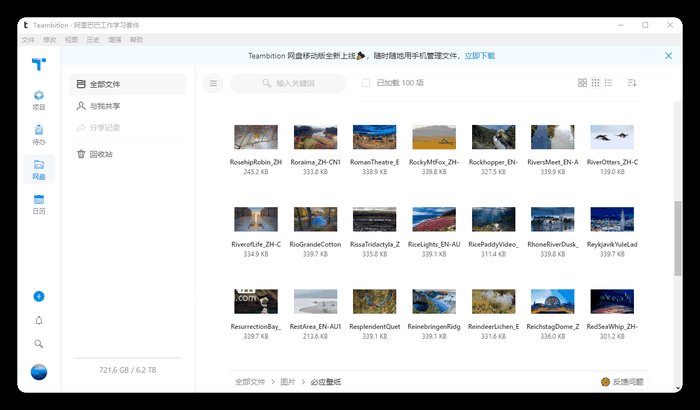
Task: Open the sort order dropdown icon
Action: pos(632,83)
